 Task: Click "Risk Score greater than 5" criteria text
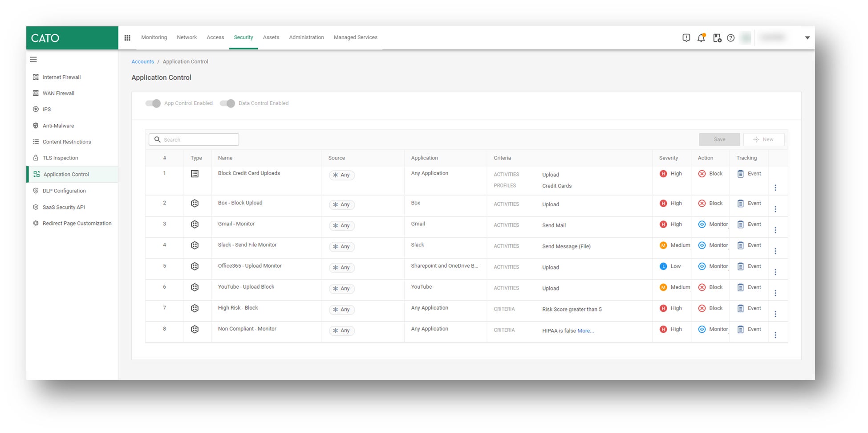point(572,310)
